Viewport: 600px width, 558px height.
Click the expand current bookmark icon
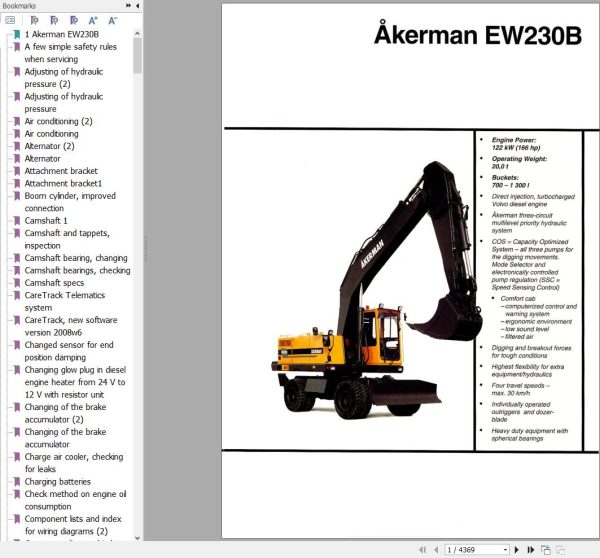coord(34,20)
